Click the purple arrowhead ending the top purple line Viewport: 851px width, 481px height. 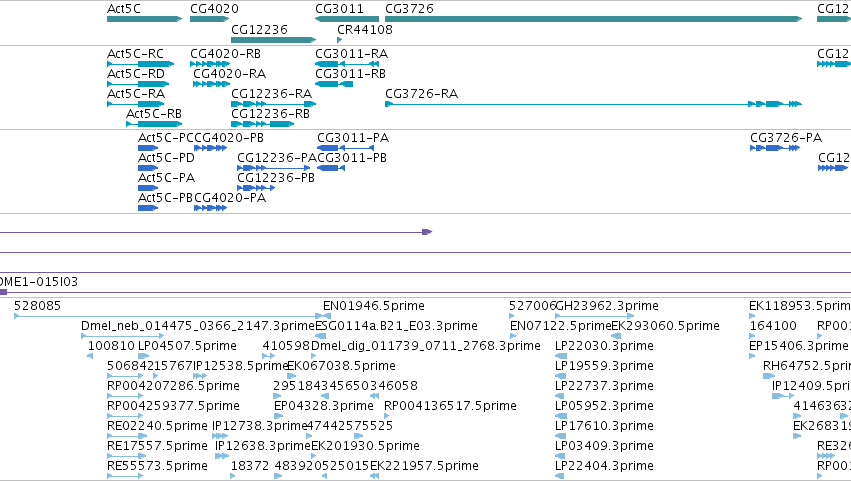pos(427,232)
